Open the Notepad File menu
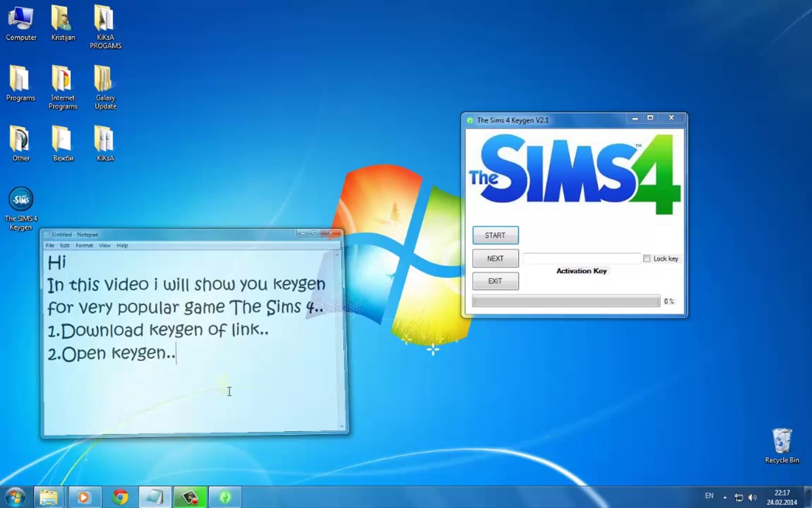Viewport: 812px width, 508px height. coord(50,246)
